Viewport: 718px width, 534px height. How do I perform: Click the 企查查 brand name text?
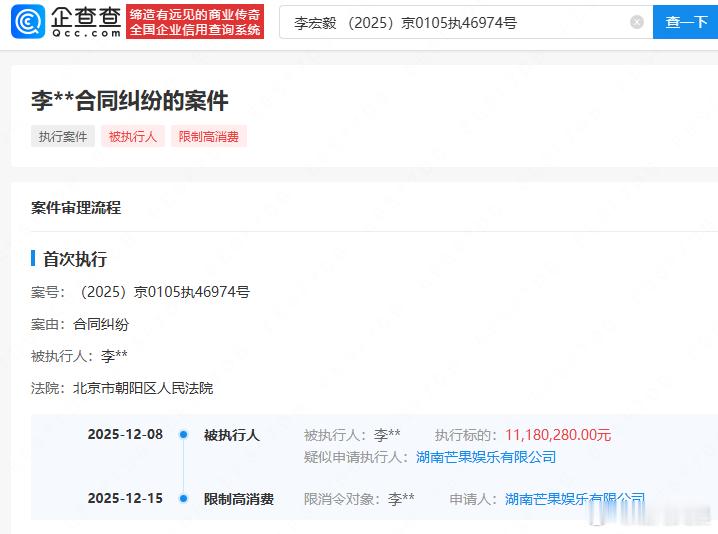86,17
